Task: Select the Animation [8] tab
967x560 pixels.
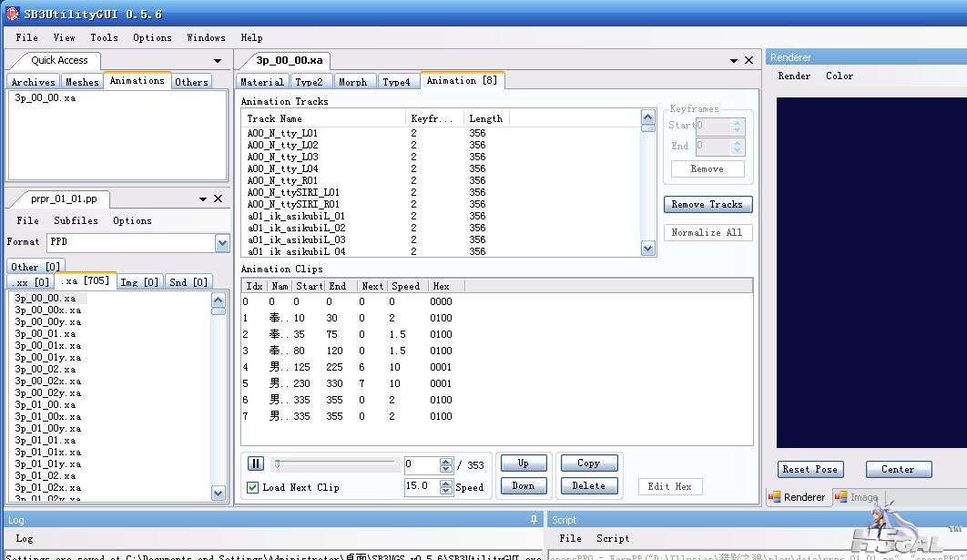Action: tap(462, 81)
